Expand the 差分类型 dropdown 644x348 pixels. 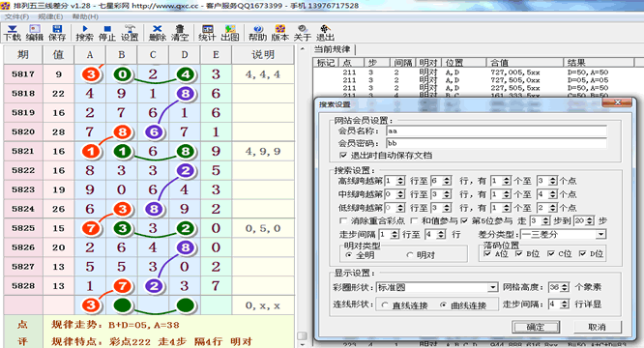(x=600, y=234)
